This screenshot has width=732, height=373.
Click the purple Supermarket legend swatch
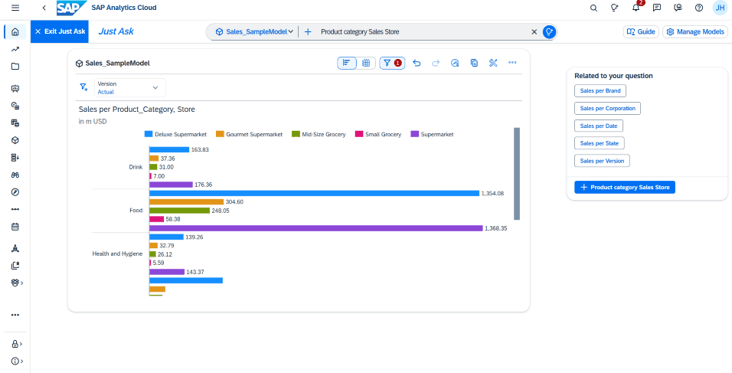pos(415,134)
